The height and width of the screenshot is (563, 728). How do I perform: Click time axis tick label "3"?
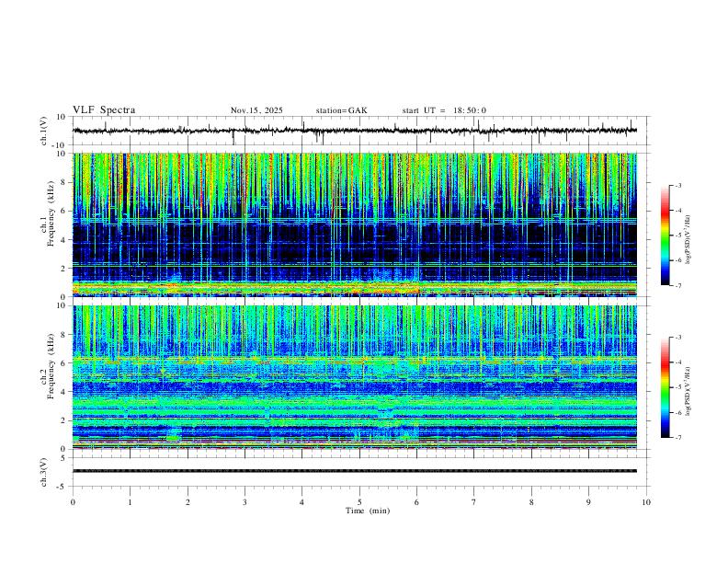[x=245, y=502]
